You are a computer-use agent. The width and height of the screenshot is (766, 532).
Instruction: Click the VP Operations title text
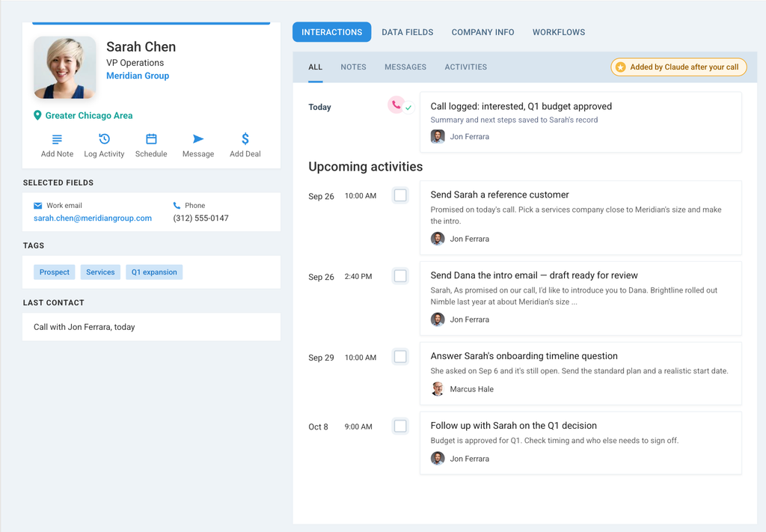coord(135,63)
